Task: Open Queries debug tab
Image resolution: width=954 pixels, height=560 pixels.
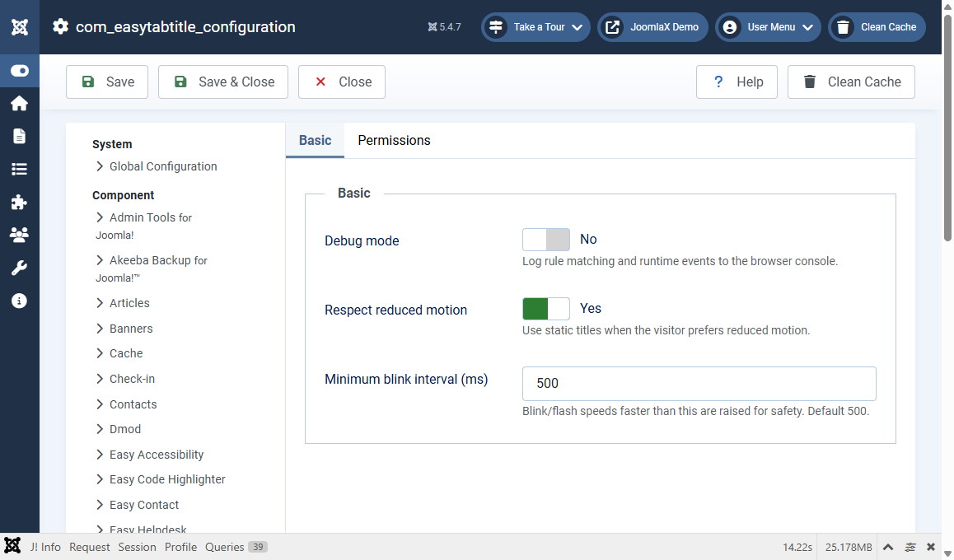Action: [236, 547]
